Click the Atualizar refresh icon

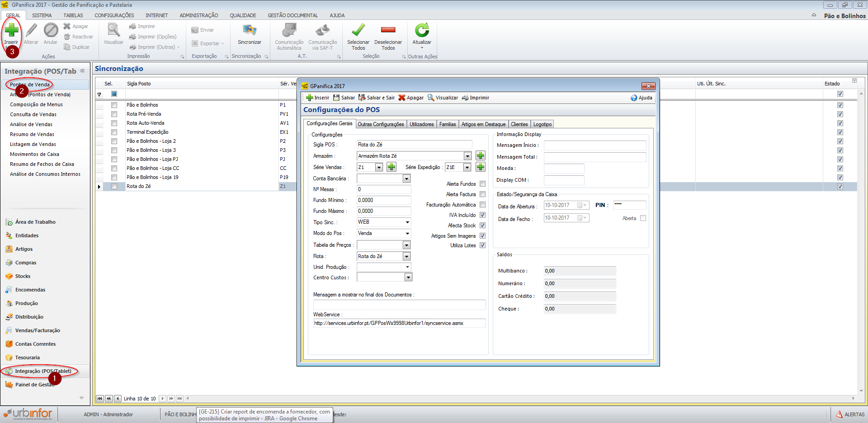(x=422, y=31)
